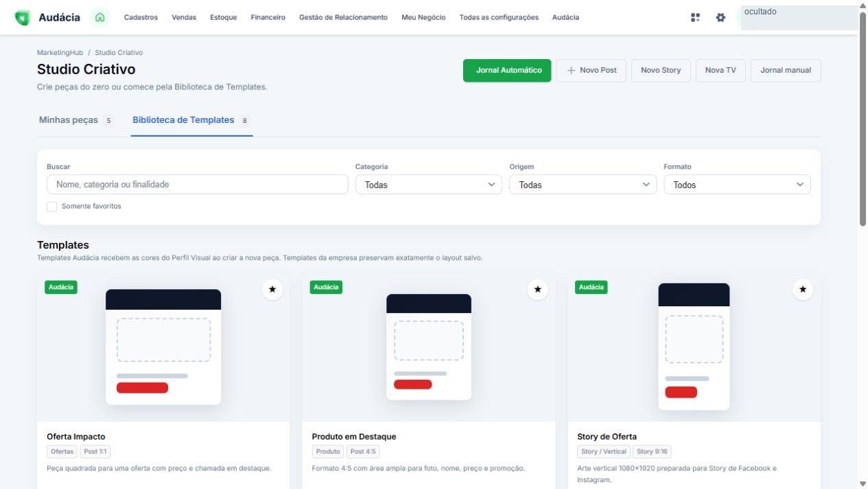Click the Produto tag
Viewport: 868px width, 489px height.
[328, 452]
